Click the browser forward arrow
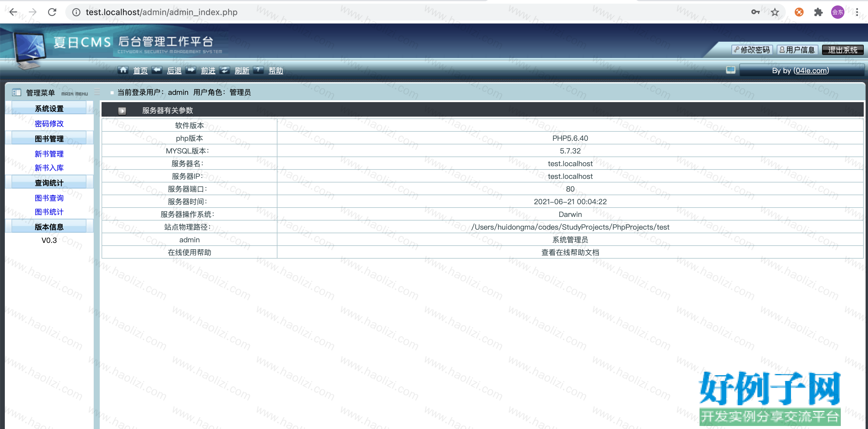This screenshot has width=868, height=429. pos(33,12)
